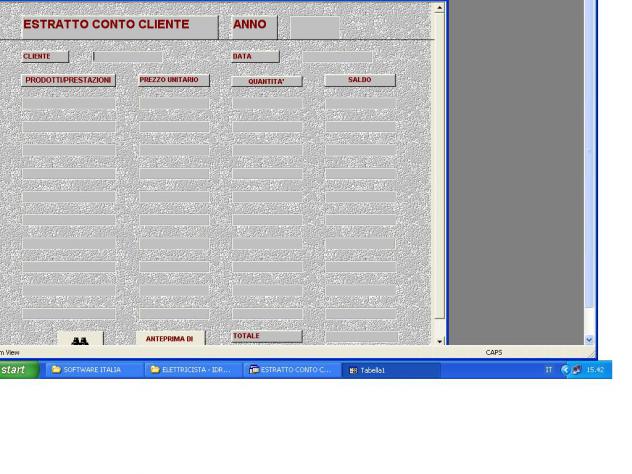Focus first row SALDO field
Image resolution: width=632 pixels, height=474 pixels.
pos(361,103)
